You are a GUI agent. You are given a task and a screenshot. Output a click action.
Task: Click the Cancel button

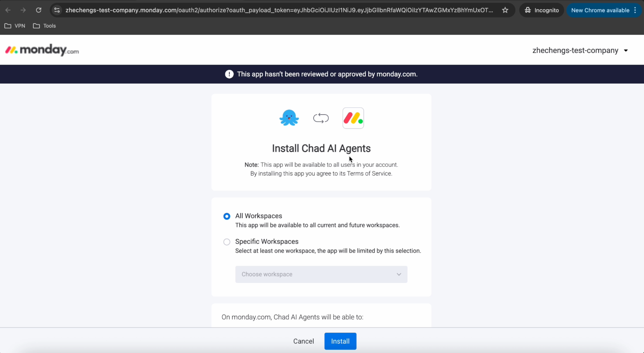tap(303, 341)
